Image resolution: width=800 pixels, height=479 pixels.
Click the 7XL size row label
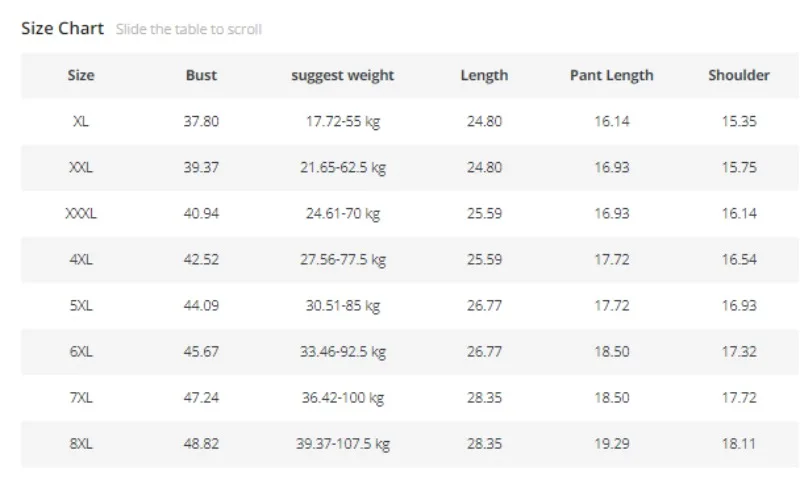pyautogui.click(x=81, y=397)
